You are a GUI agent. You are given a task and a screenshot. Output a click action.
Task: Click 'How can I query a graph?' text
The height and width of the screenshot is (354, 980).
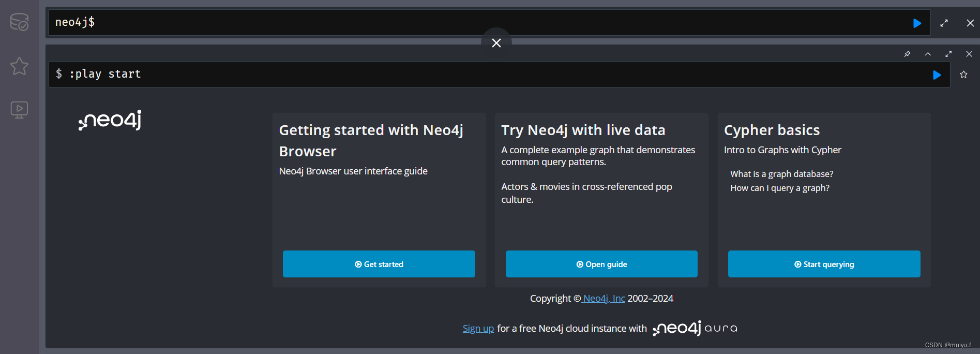pyautogui.click(x=780, y=188)
